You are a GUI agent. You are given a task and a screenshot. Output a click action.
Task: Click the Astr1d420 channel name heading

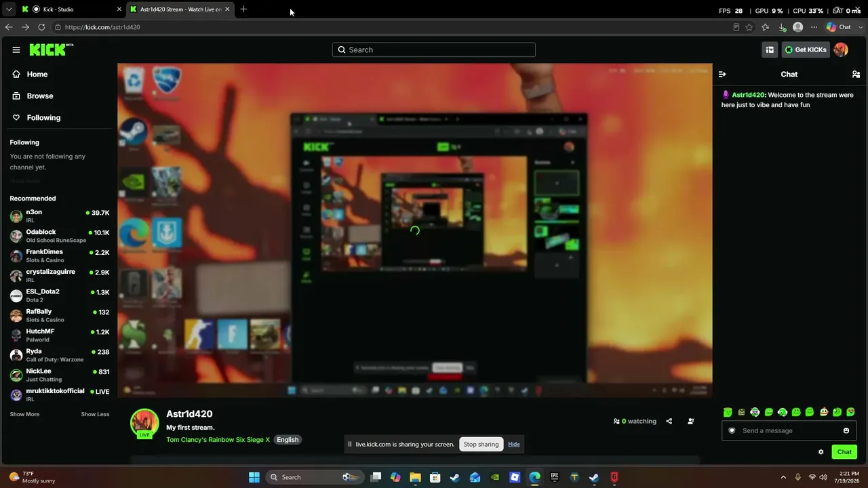(189, 413)
